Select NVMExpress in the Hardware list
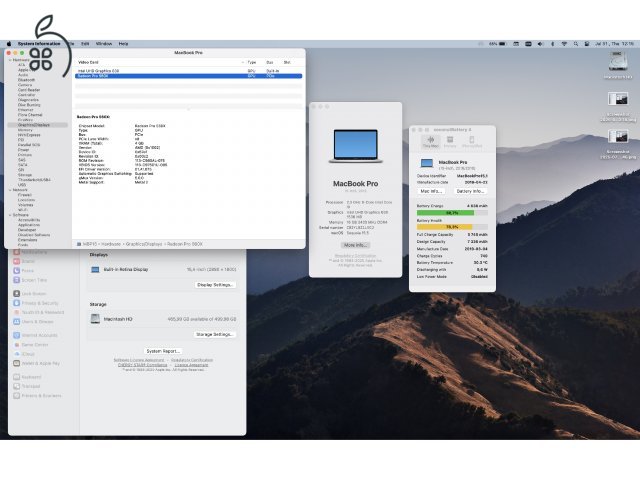Viewport: 640px width, 480px height. 29,135
